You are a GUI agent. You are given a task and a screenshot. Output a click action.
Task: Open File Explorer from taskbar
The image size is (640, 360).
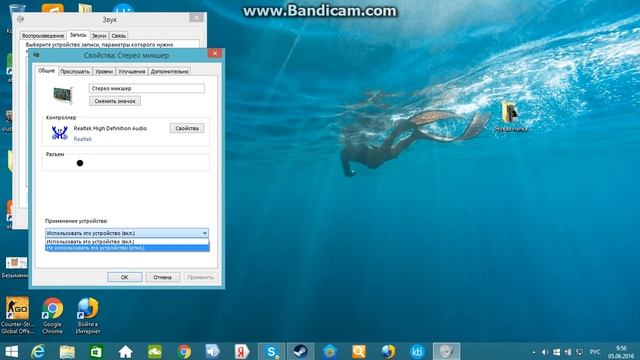click(x=67, y=352)
